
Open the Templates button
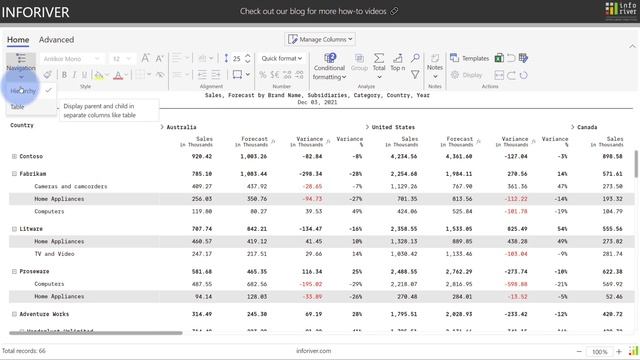pos(469,58)
